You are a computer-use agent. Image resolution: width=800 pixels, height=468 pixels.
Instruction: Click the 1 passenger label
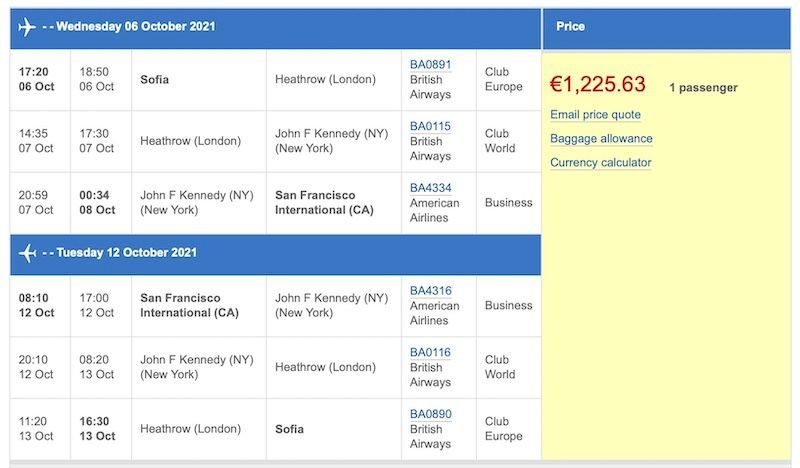click(x=703, y=88)
